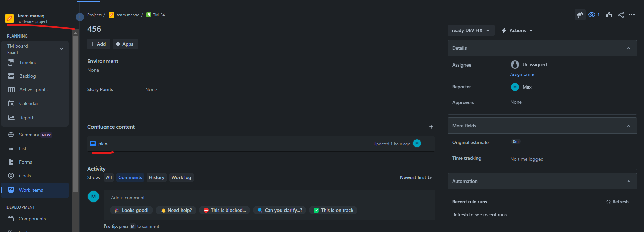Viewport: 644px width, 232px height.
Task: Add Confluence content with plus icon
Action: [431, 127]
